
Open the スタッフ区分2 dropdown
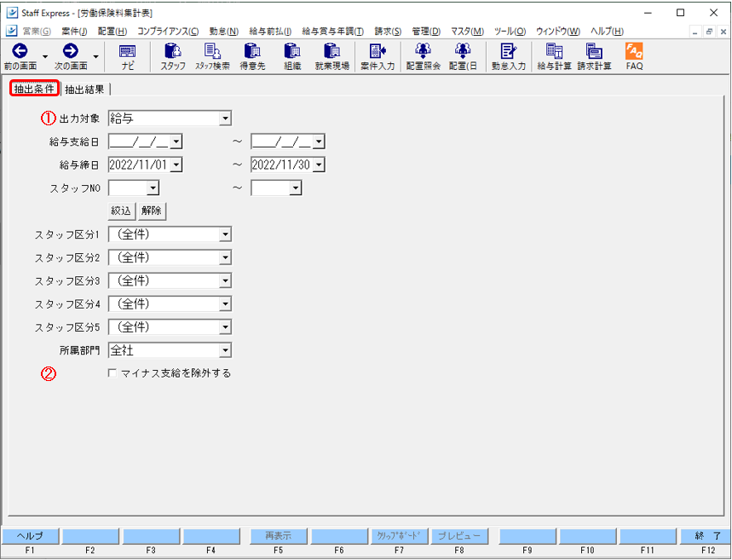[225, 257]
